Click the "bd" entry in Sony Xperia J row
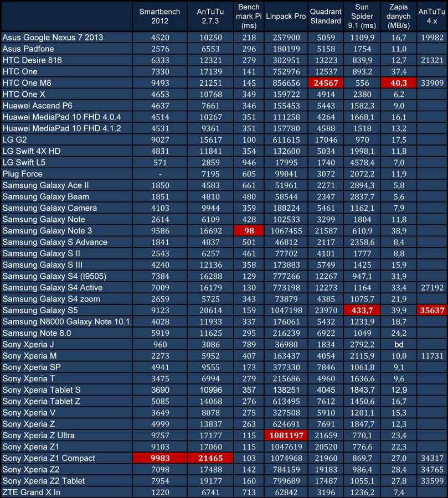 pyautogui.click(x=399, y=345)
